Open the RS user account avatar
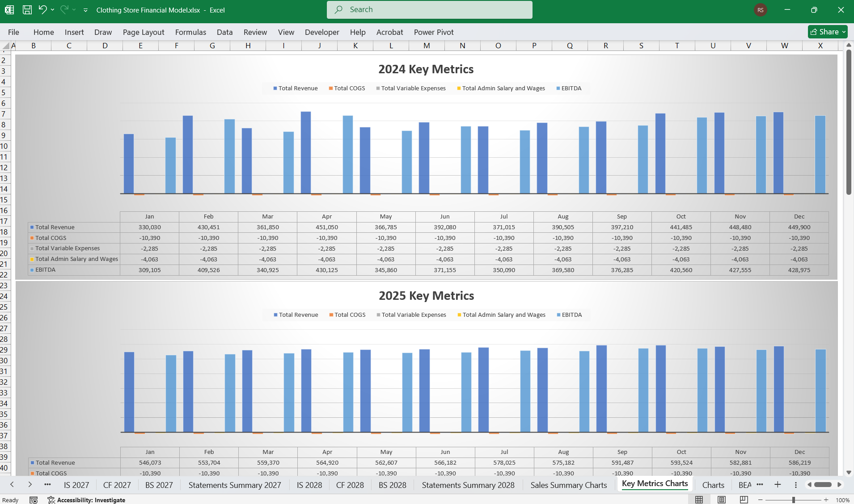Image resolution: width=854 pixels, height=504 pixels. coord(760,10)
